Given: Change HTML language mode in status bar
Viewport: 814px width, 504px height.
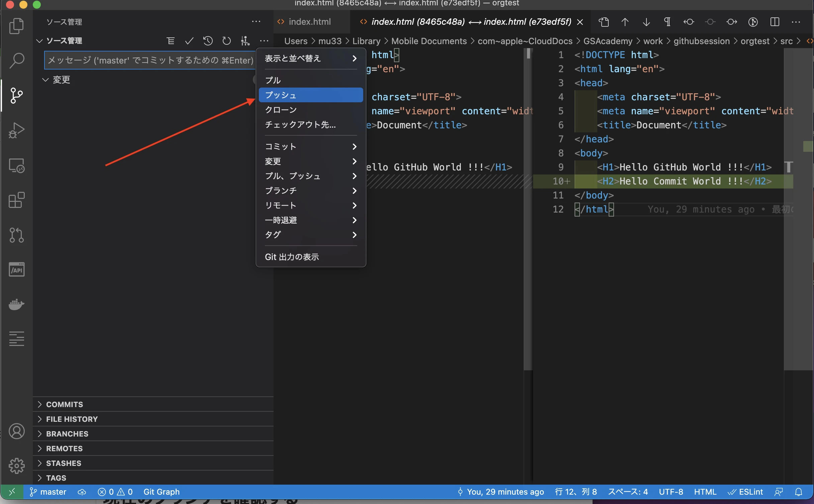Looking at the screenshot, I should click(705, 492).
